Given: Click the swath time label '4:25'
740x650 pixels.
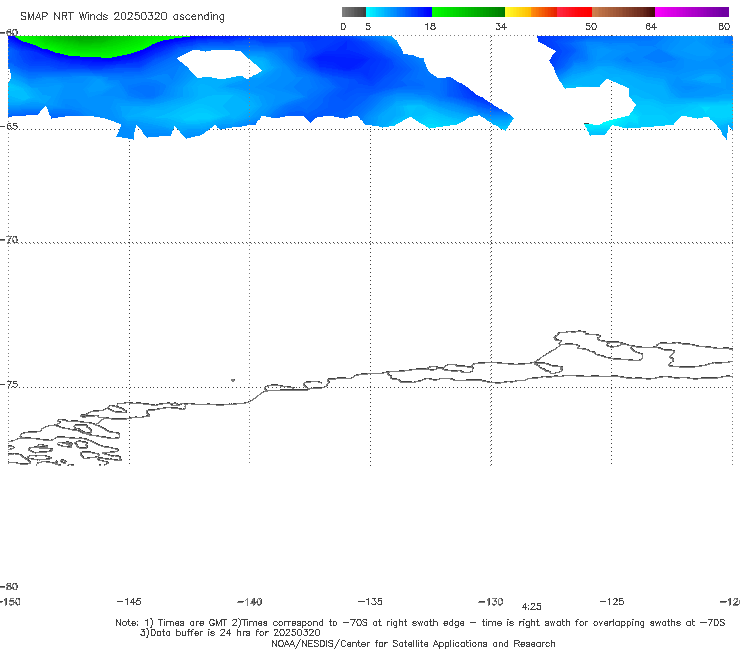Looking at the screenshot, I should (x=531, y=607).
